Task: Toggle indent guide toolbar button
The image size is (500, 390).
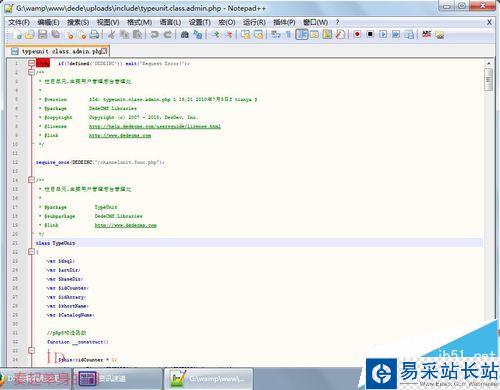Action: pos(302,34)
